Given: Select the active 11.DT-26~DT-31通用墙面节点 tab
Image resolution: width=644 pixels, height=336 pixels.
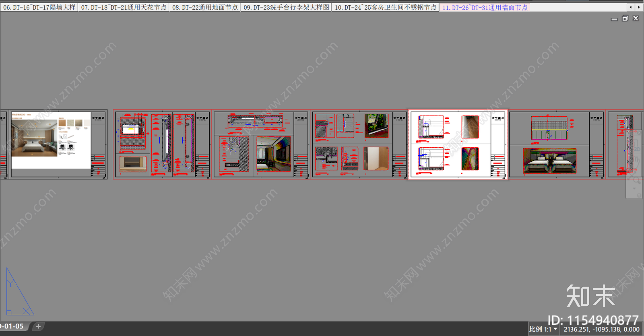Looking at the screenshot, I should 485,7.
